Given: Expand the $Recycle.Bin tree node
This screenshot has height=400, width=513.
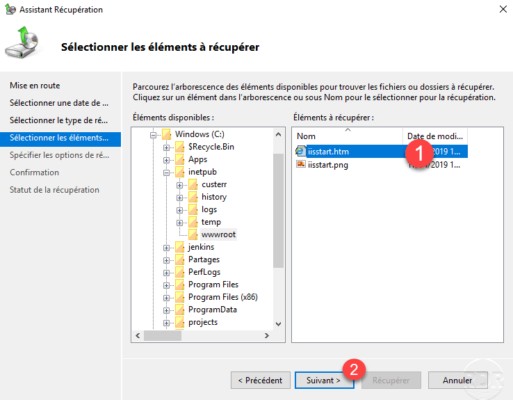Looking at the screenshot, I should coord(166,147).
